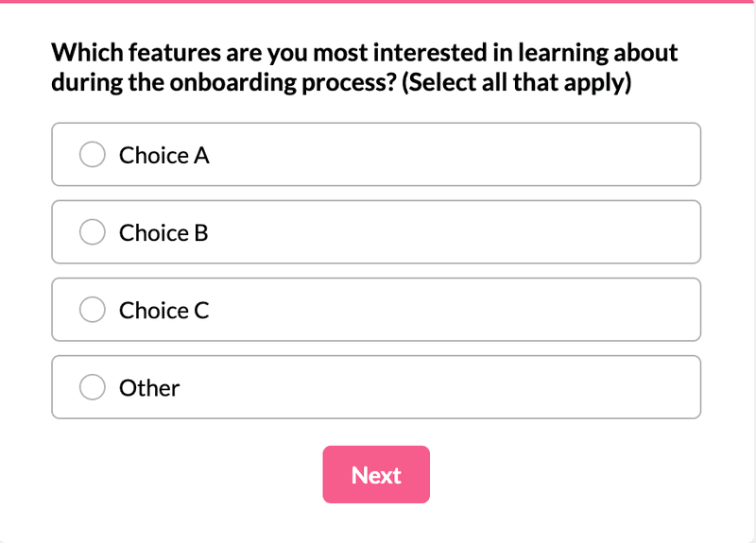Click the "Choice B" label text

(x=163, y=232)
